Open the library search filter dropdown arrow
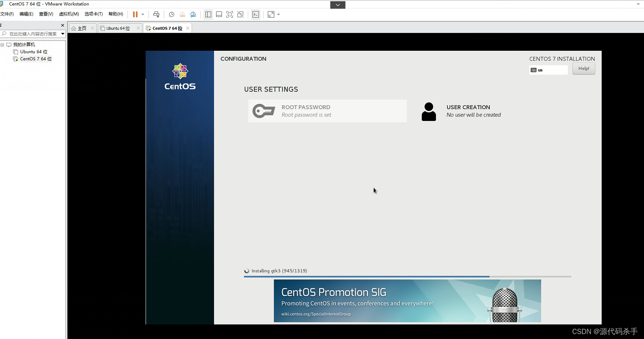Image resolution: width=644 pixels, height=339 pixels. 63,34
